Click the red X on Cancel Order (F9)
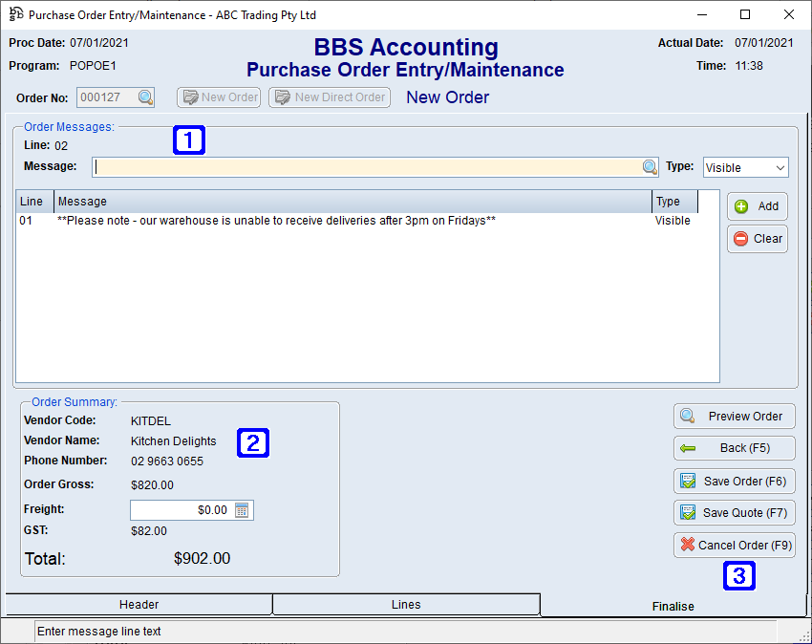 (687, 545)
